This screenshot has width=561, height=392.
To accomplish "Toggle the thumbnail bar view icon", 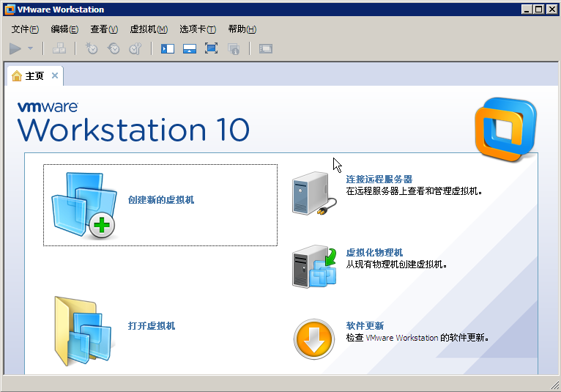I will pos(190,48).
